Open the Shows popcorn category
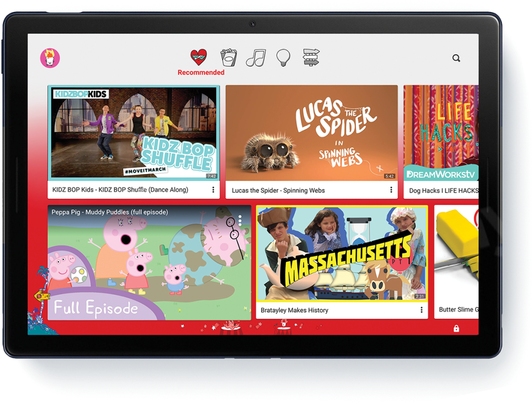 (228, 57)
